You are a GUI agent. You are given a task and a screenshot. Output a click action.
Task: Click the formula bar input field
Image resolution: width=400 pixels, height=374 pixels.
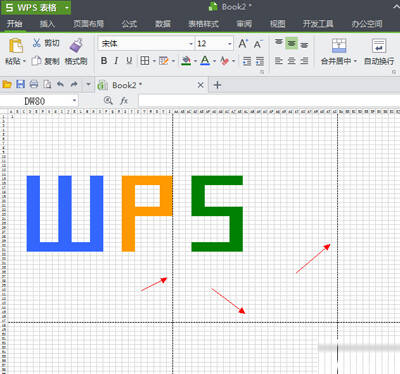point(269,100)
